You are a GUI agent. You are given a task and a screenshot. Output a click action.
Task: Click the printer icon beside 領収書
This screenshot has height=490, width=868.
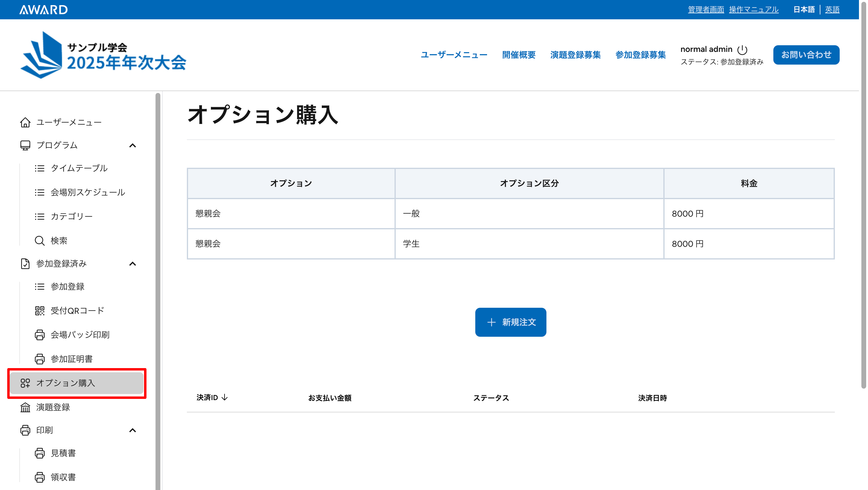pos(39,477)
